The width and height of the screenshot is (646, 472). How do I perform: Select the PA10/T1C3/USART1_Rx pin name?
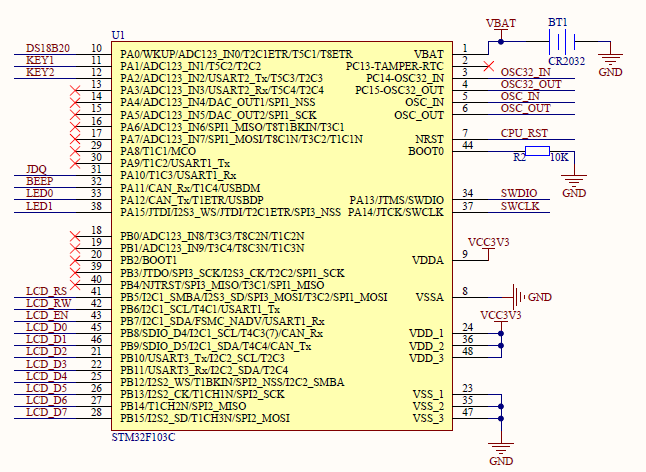pyautogui.click(x=178, y=175)
